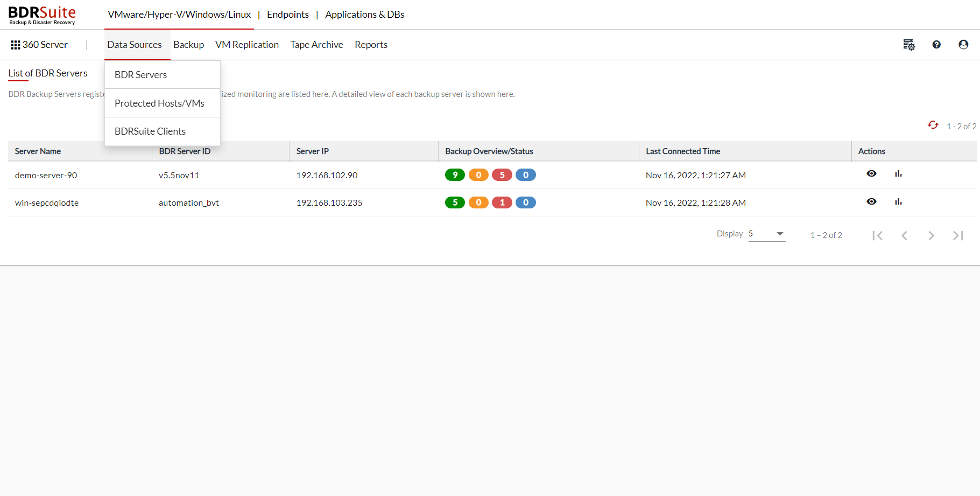Open the Backup menu

coord(188,45)
